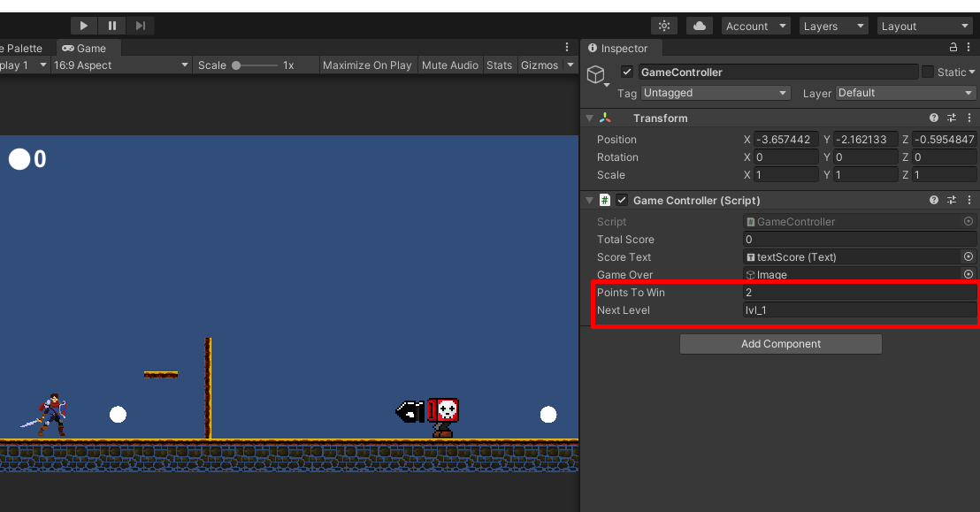Screen dimensions: 980x512
Task: Open the Static dropdown arrow
Action: click(x=972, y=73)
